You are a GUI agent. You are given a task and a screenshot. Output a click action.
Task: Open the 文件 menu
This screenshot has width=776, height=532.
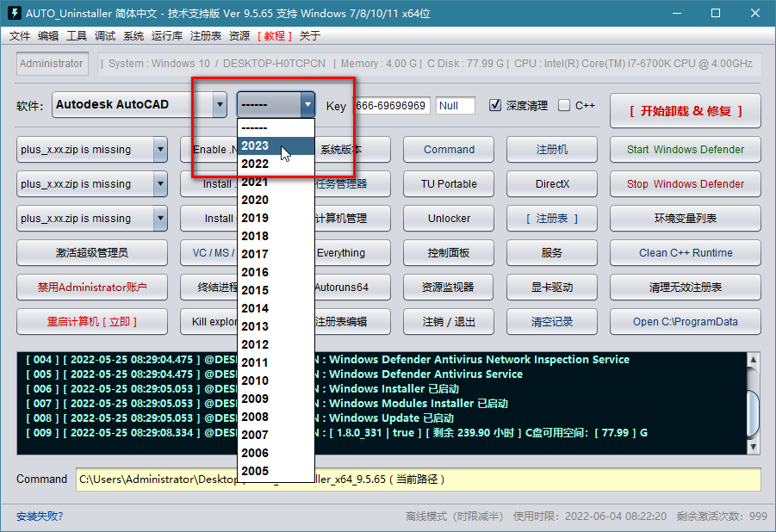point(19,35)
